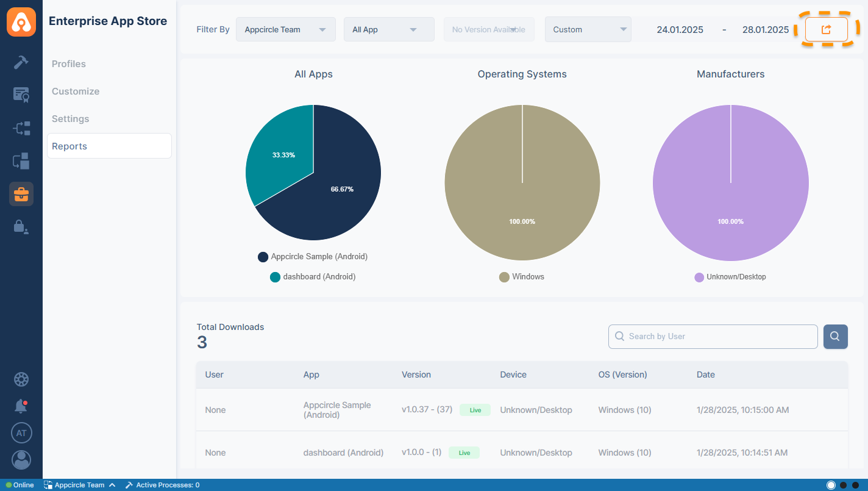Click the Live badge for v1.0.37

click(475, 410)
